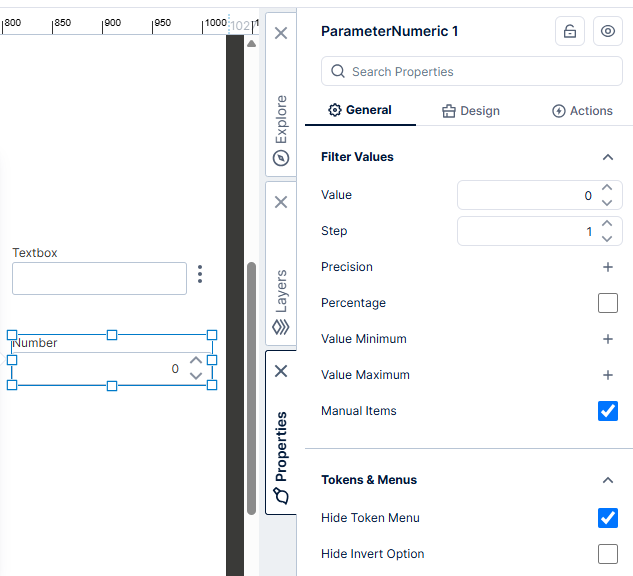Decrease the Step property with down arrow
This screenshot has height=576, width=633.
[x=607, y=239]
